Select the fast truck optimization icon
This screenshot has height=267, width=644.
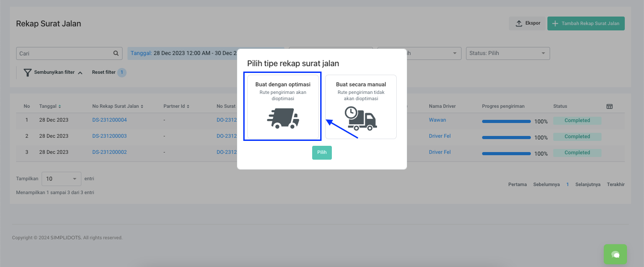(283, 119)
